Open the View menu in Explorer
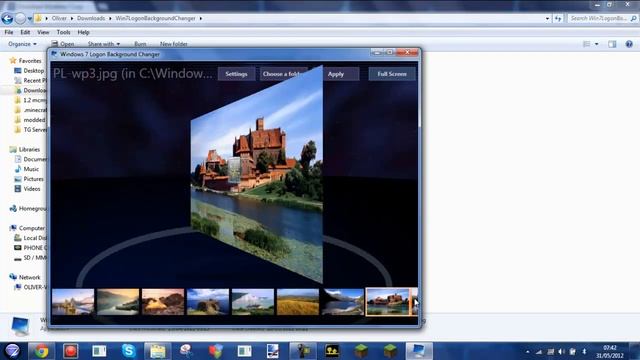 pos(43,32)
